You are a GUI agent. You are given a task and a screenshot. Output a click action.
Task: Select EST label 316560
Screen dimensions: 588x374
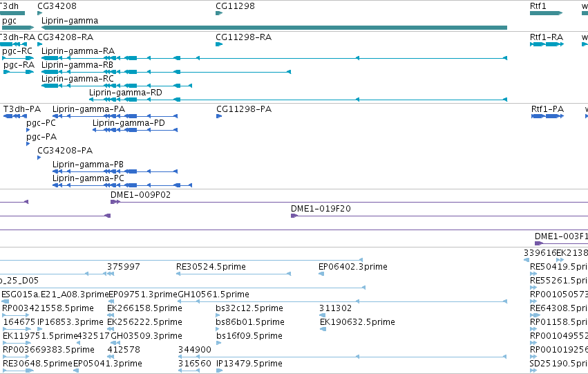tap(194, 364)
